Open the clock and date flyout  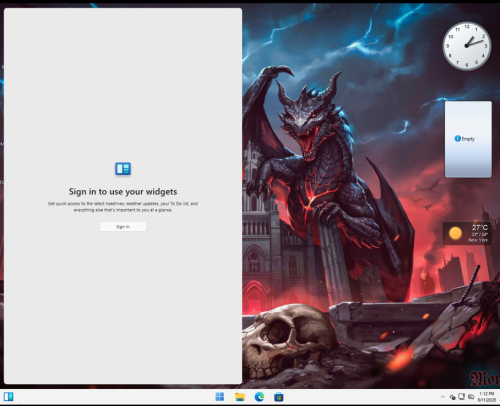tap(487, 397)
